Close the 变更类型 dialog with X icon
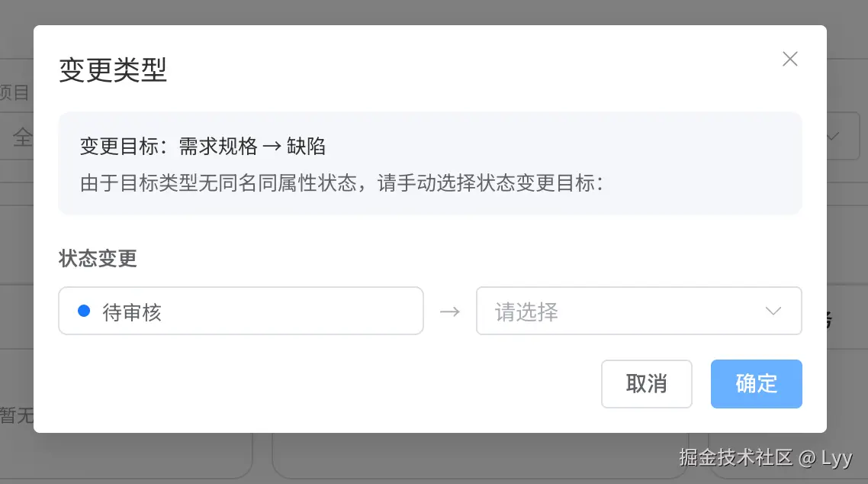868x484 pixels. (x=790, y=59)
